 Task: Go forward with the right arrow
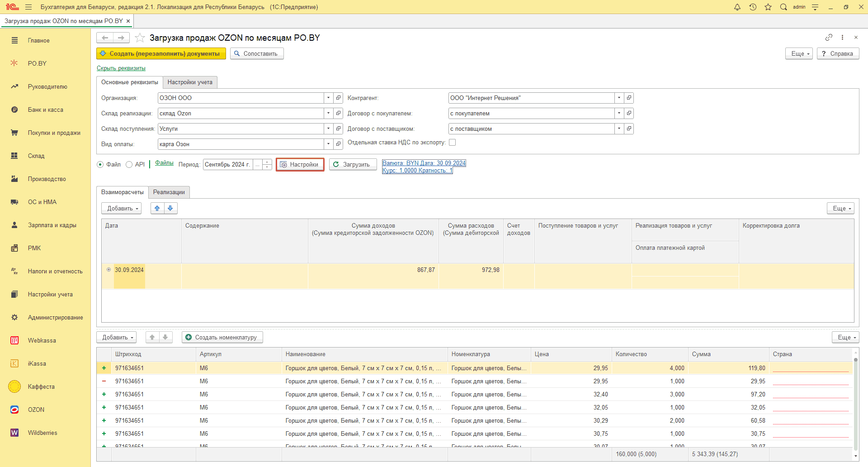(x=121, y=38)
